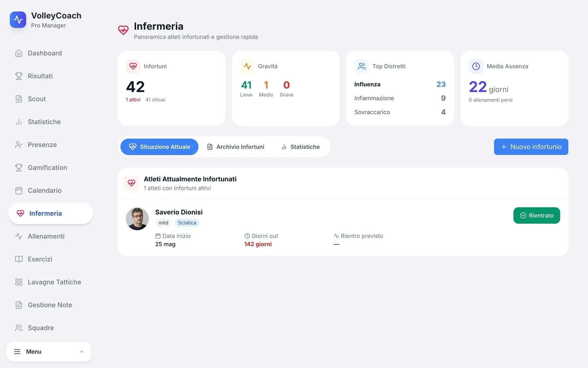Viewport: 588px width, 368px height.
Task: Click the '142 giorni' value
Action: point(258,244)
